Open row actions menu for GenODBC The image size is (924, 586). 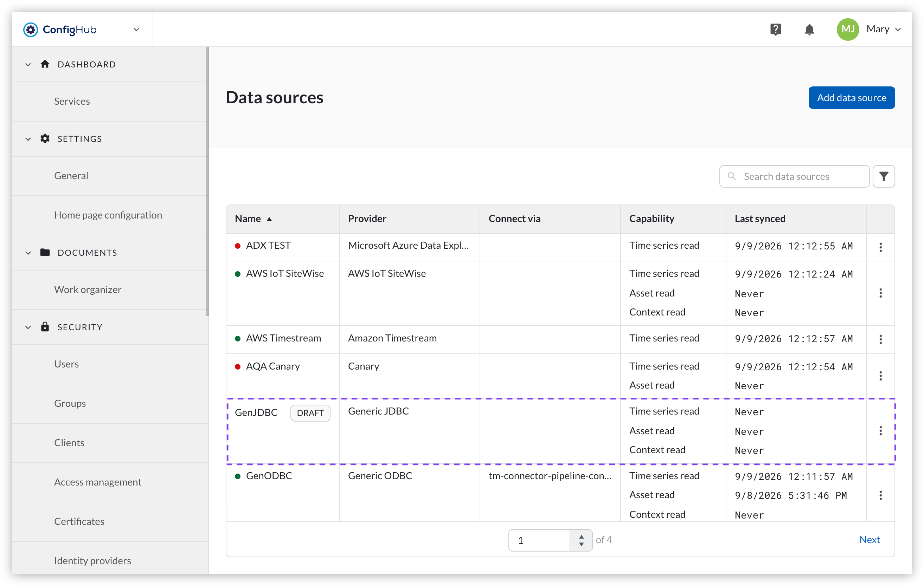point(880,495)
